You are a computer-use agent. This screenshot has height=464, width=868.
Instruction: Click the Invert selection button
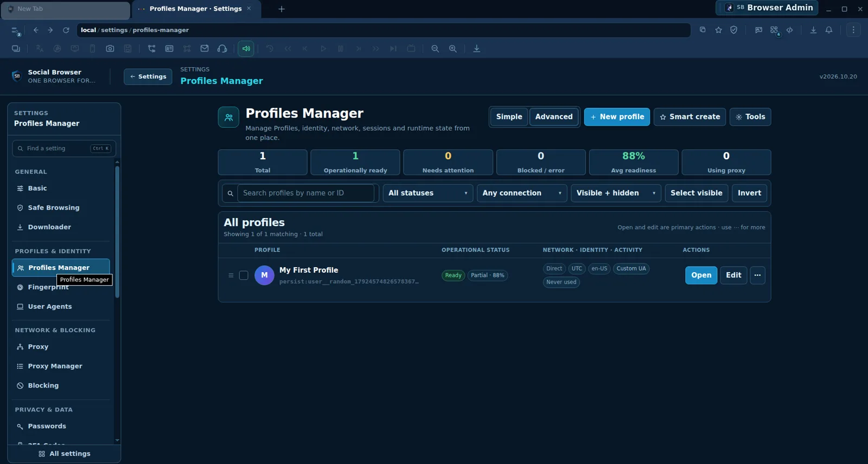point(749,193)
